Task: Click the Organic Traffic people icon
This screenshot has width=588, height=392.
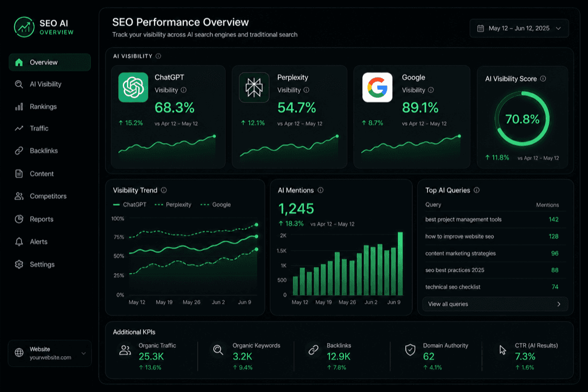Action: point(125,350)
